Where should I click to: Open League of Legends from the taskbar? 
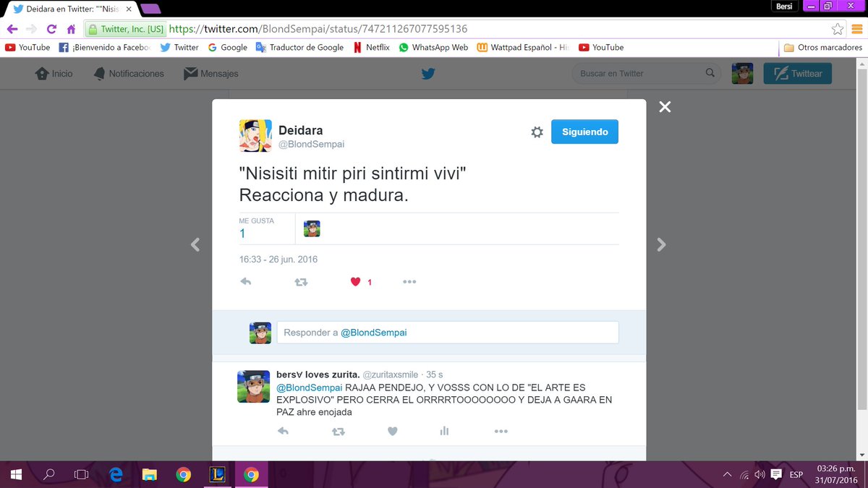click(217, 474)
